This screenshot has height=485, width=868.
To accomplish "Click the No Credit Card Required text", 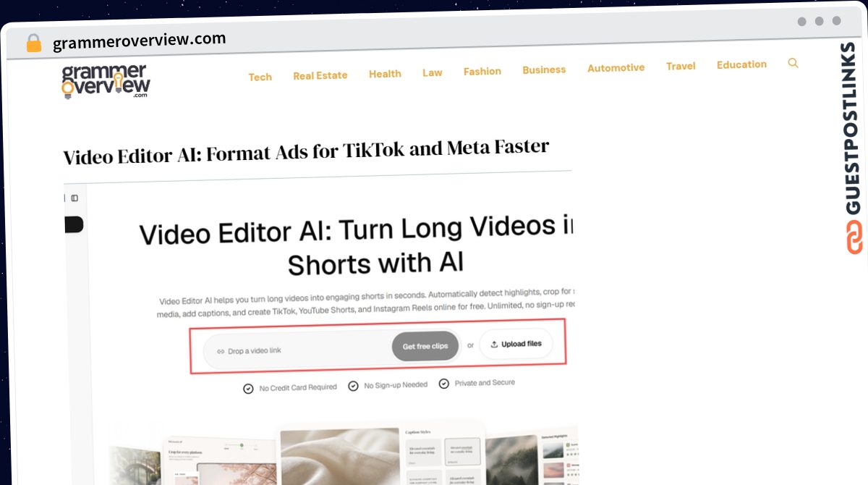I will pyautogui.click(x=298, y=387).
